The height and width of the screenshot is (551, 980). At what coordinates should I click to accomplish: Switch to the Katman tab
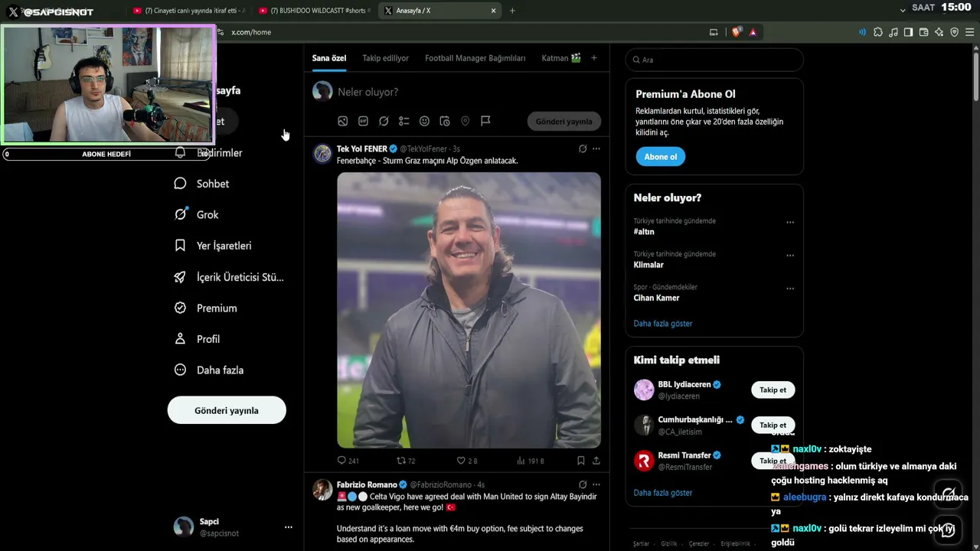point(561,58)
